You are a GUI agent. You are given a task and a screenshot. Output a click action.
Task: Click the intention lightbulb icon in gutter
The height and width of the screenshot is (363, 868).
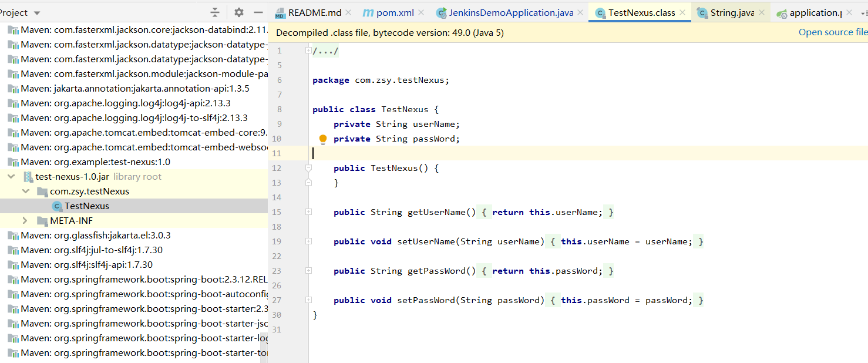click(x=322, y=139)
